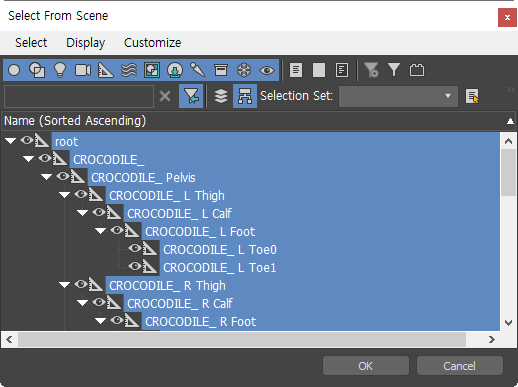This screenshot has width=518, height=387.
Task: Open the Customize menu
Action: point(153,43)
